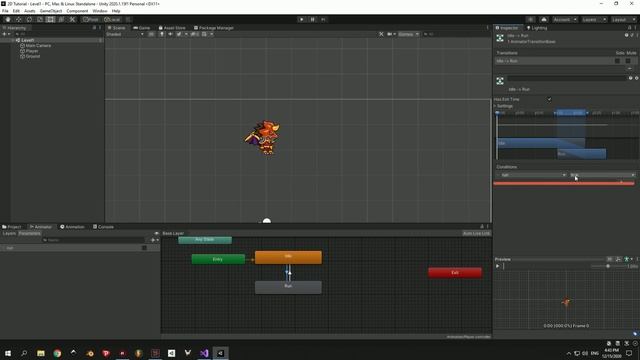Toggle Local/Global handle rotation button
The image size is (640, 360).
(x=112, y=20)
